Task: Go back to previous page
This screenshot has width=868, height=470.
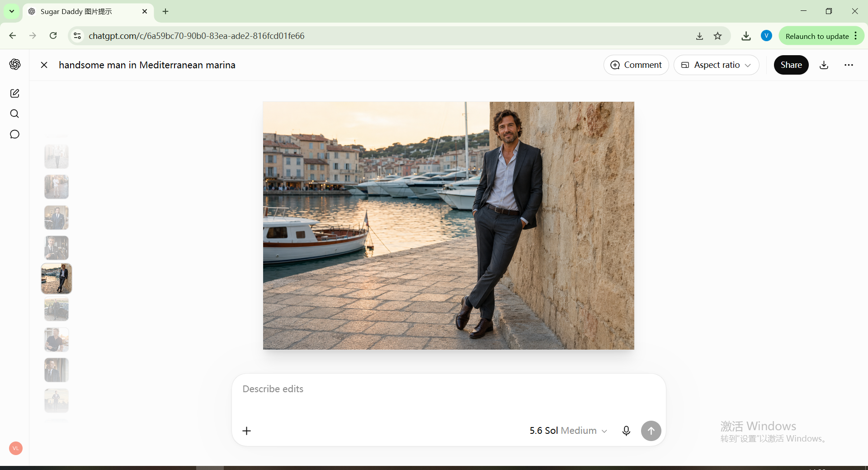Action: 13,35
